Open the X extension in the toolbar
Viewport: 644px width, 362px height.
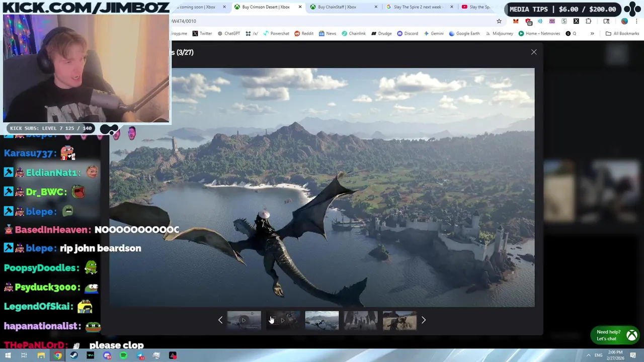pyautogui.click(x=576, y=21)
